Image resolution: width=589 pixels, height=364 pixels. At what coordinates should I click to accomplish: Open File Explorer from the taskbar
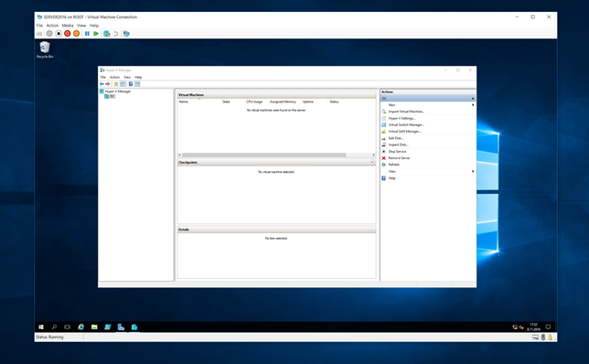pyautogui.click(x=94, y=327)
